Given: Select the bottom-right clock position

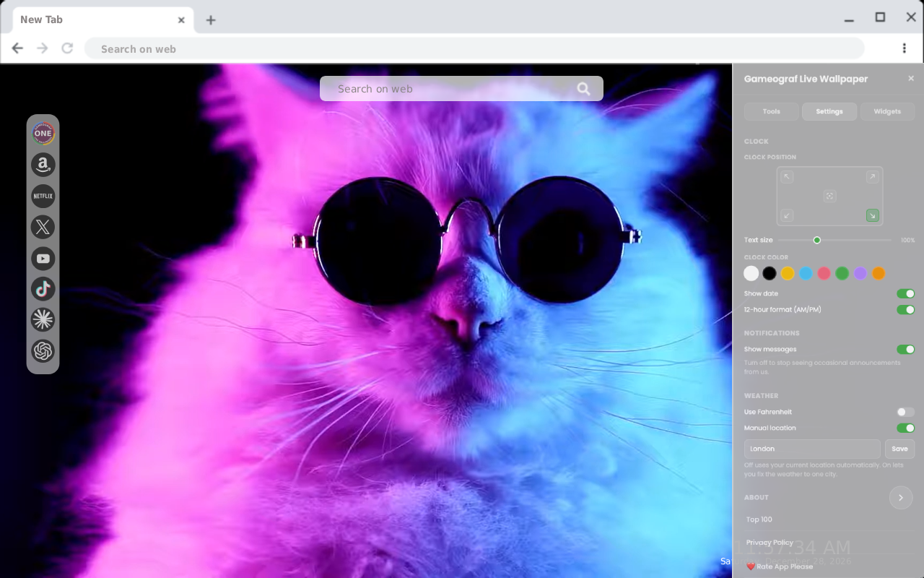Looking at the screenshot, I should 873,215.
